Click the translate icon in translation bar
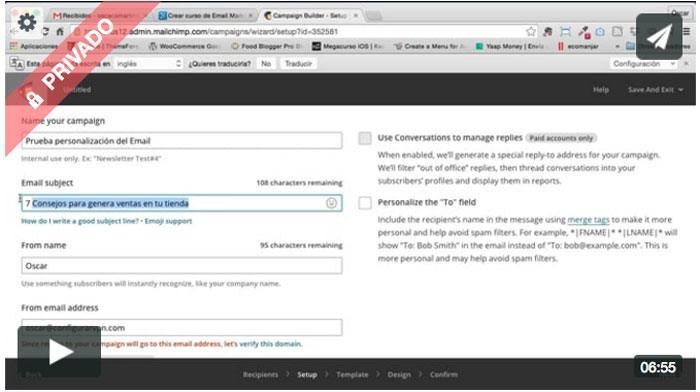The image size is (700, 392). tap(17, 64)
